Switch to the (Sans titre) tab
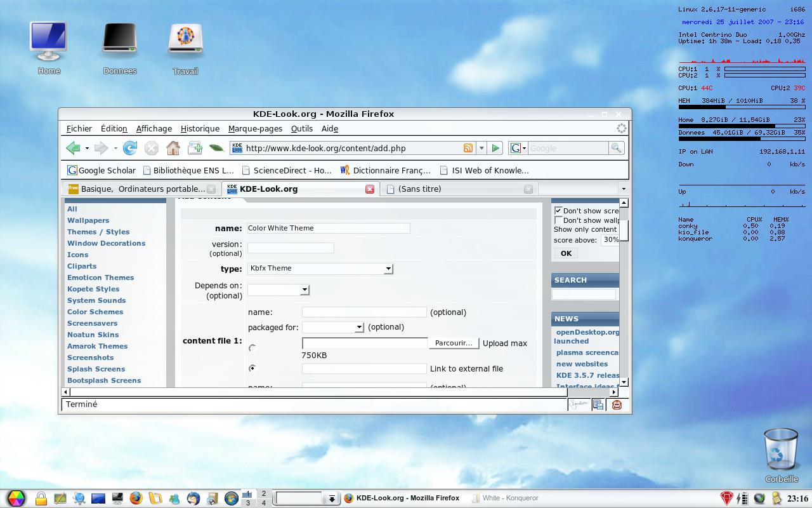 tap(459, 189)
